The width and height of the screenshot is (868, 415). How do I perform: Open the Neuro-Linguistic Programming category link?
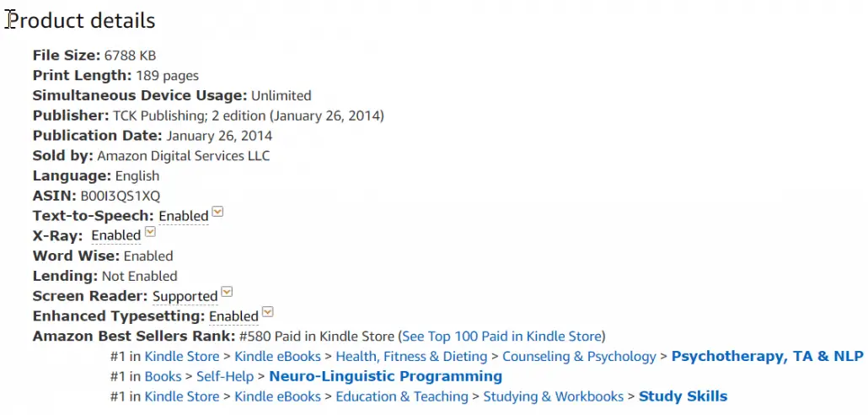[x=385, y=376]
